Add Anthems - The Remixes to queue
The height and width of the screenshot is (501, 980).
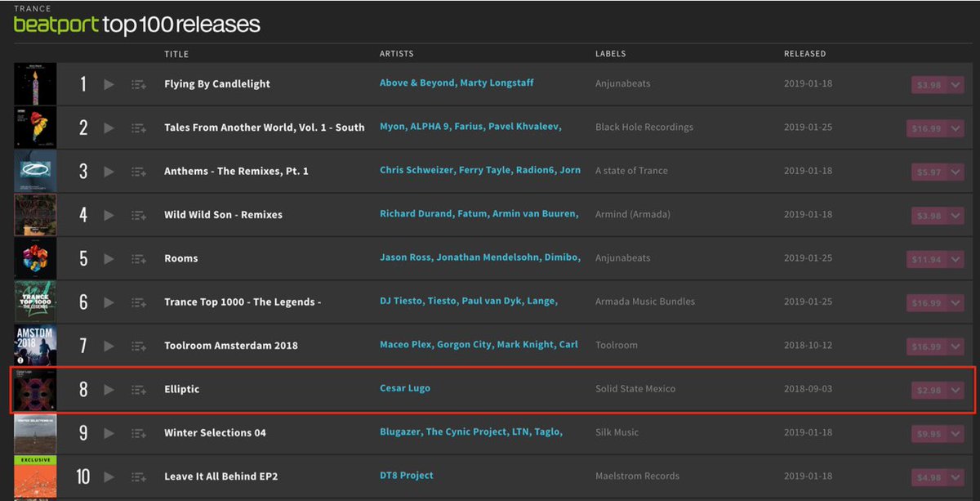click(139, 171)
